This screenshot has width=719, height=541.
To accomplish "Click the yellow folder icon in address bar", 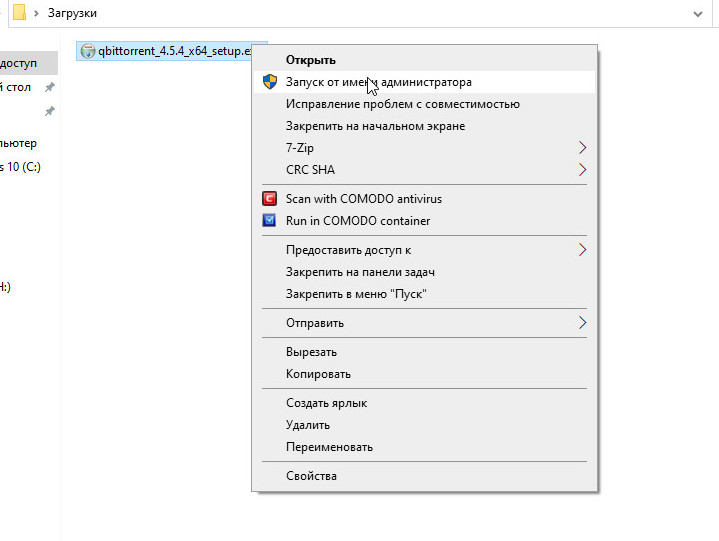I will [x=18, y=14].
